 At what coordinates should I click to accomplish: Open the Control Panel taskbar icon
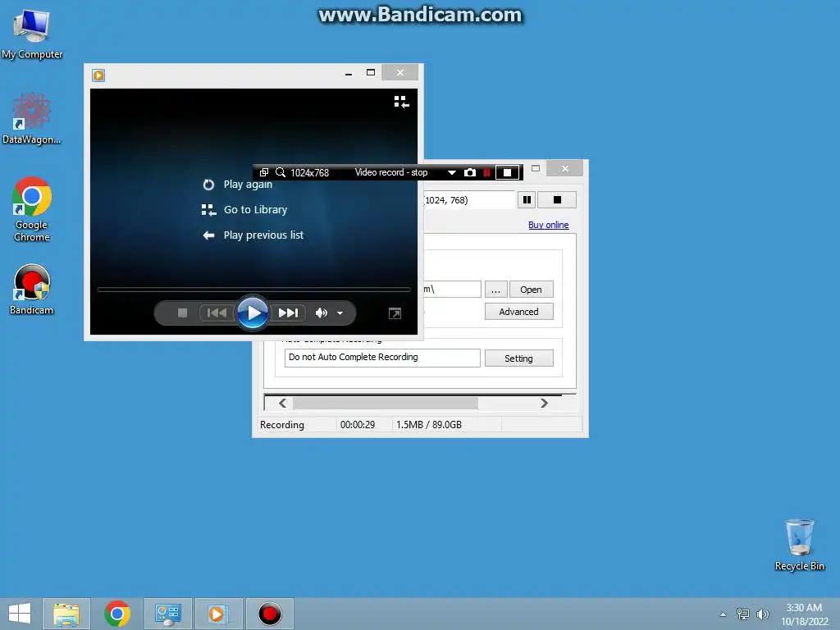pos(167,614)
